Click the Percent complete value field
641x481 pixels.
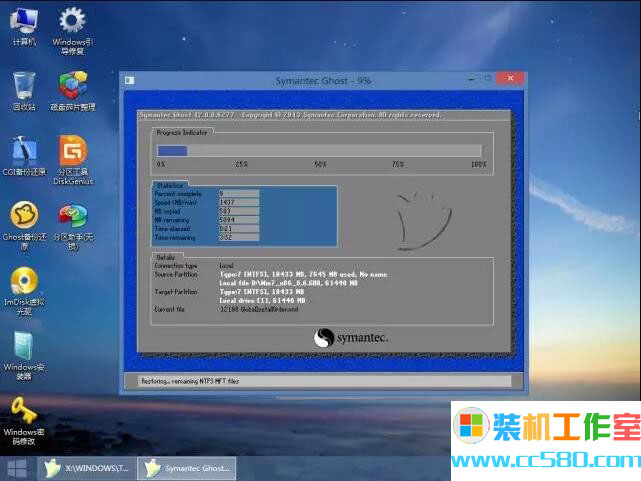(239, 194)
